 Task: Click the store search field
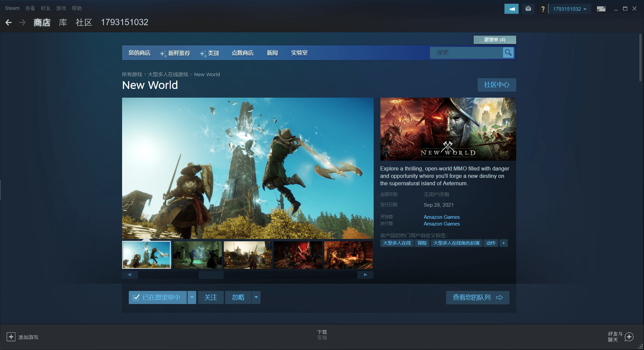[467, 53]
